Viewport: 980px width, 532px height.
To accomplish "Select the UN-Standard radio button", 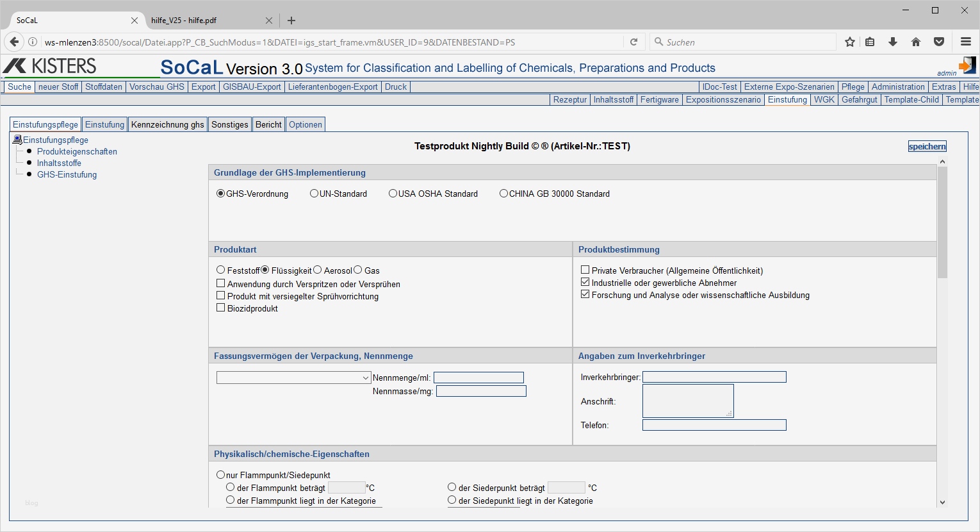I will click(x=314, y=194).
